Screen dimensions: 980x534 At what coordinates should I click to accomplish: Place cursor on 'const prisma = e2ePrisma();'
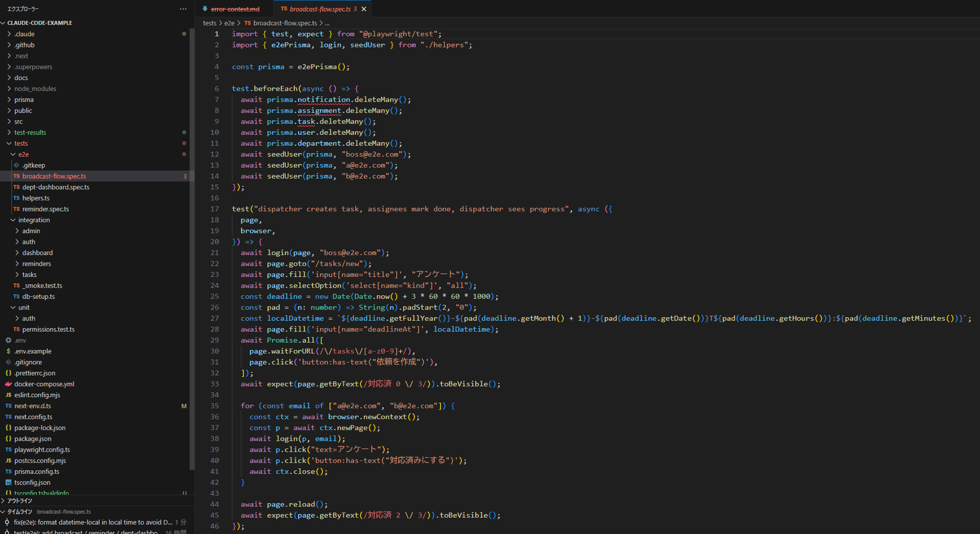(x=291, y=67)
